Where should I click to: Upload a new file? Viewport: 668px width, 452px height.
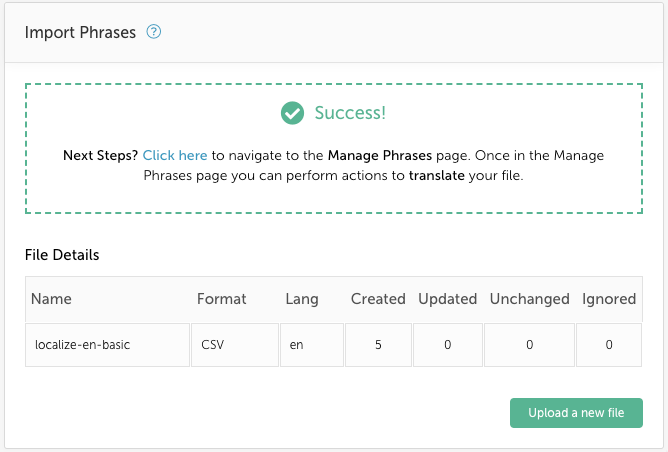point(576,413)
